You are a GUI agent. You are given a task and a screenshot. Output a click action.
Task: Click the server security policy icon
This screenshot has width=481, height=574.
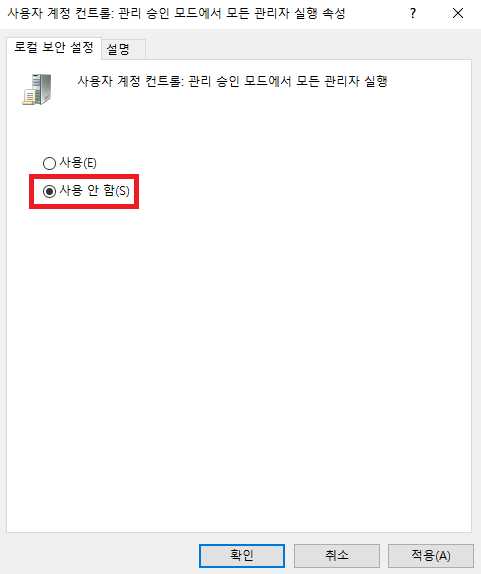37,89
